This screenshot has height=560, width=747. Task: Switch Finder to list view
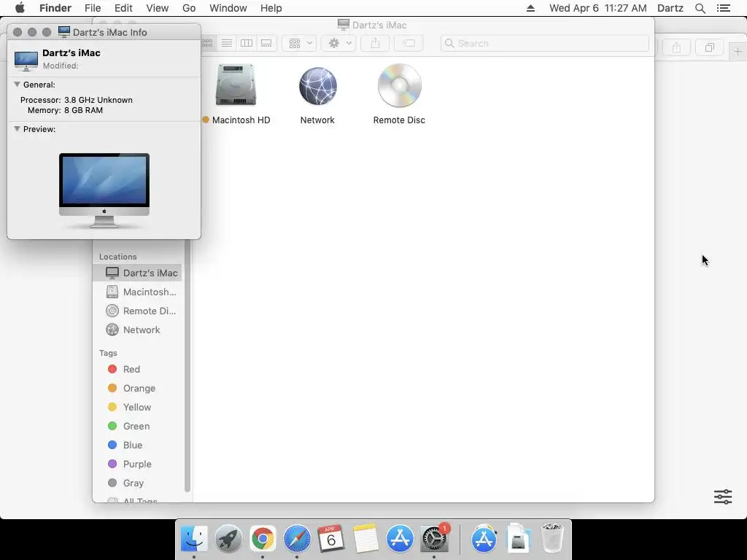pyautogui.click(x=227, y=43)
